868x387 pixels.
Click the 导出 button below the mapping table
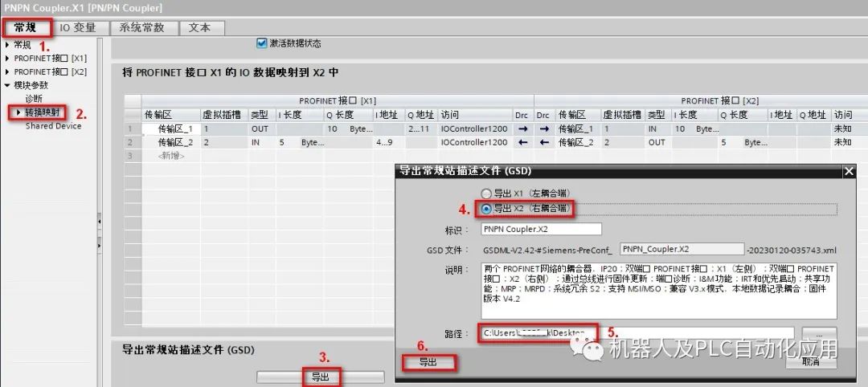tap(321, 377)
